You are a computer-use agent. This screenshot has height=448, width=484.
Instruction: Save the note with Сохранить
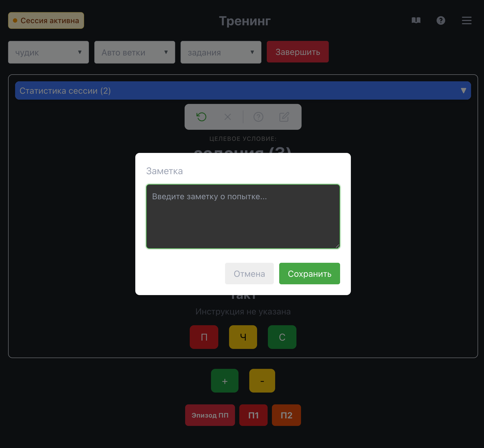pos(309,274)
